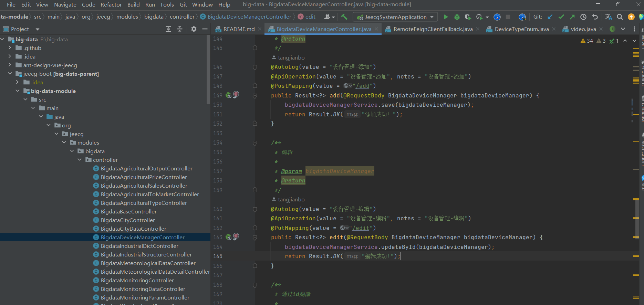Fold Javadoc comment at line 154
The width and height of the screenshot is (644, 305).
[255, 143]
